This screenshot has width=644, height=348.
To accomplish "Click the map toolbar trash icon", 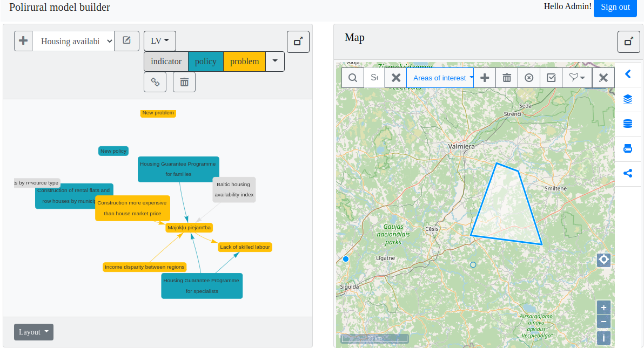I will coord(507,78).
